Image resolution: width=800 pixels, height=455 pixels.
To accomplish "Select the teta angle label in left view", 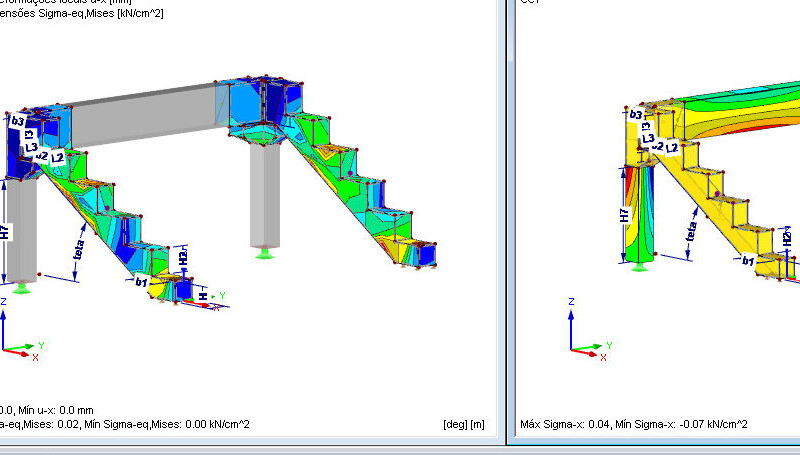I will pyautogui.click(x=79, y=249).
